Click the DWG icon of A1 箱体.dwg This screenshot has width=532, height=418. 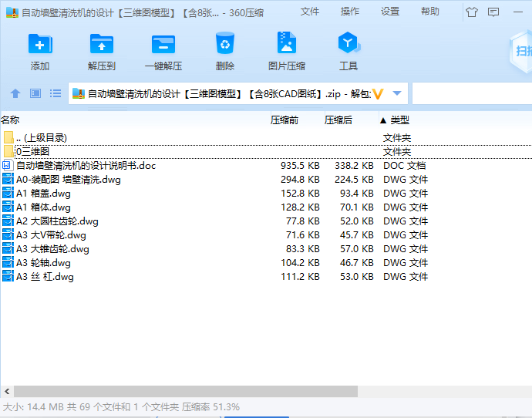click(x=8, y=207)
